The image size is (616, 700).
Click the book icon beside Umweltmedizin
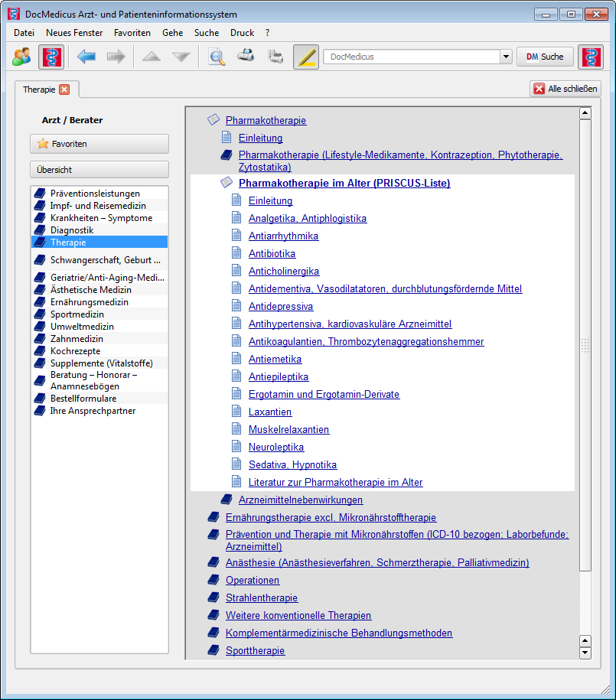[41, 327]
